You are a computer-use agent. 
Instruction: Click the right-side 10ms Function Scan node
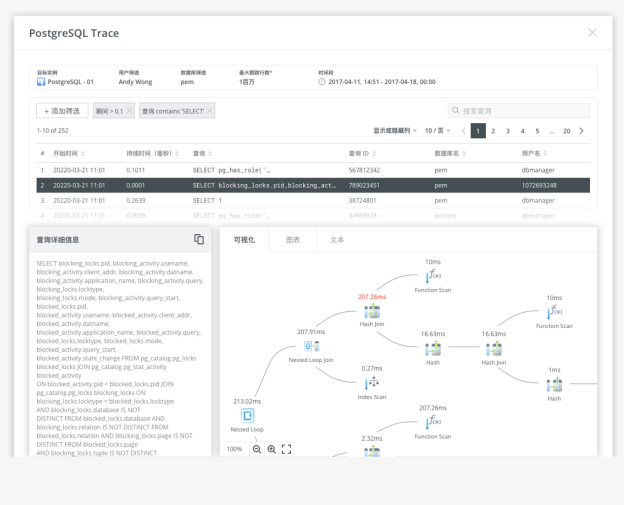(554, 312)
